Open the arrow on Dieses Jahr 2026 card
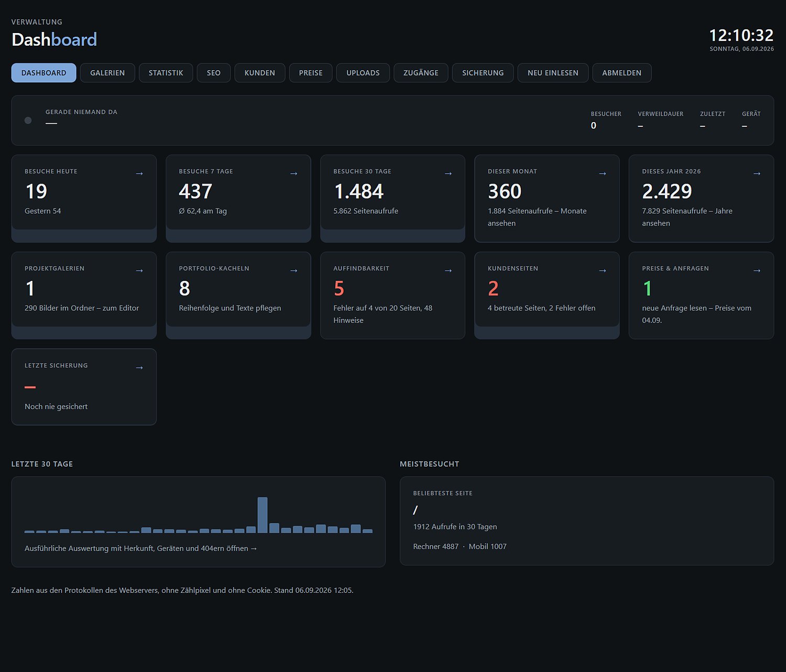Image resolution: width=786 pixels, height=672 pixels. 757,174
